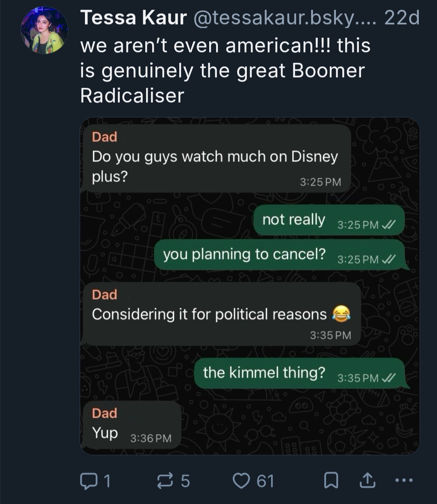
Task: Click Dad's "Do you guys watch" message
Action: 215,158
